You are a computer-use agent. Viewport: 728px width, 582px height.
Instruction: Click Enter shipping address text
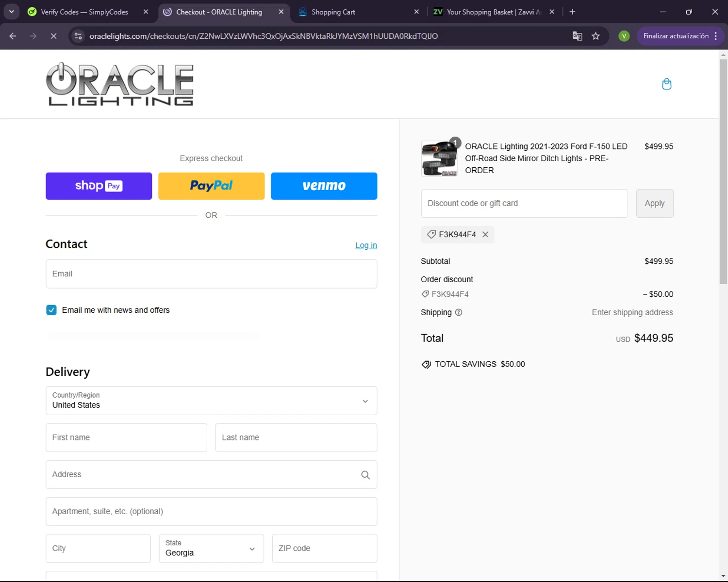632,312
